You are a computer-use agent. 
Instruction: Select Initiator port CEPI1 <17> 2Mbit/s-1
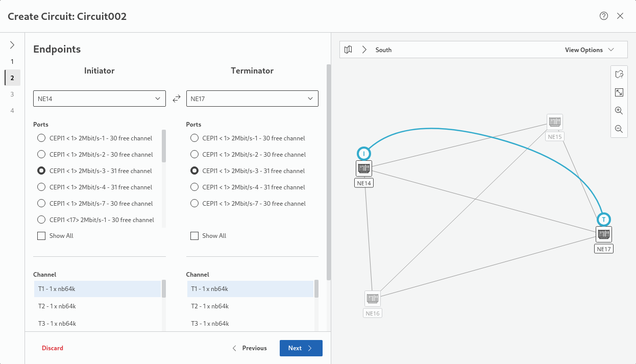point(41,220)
